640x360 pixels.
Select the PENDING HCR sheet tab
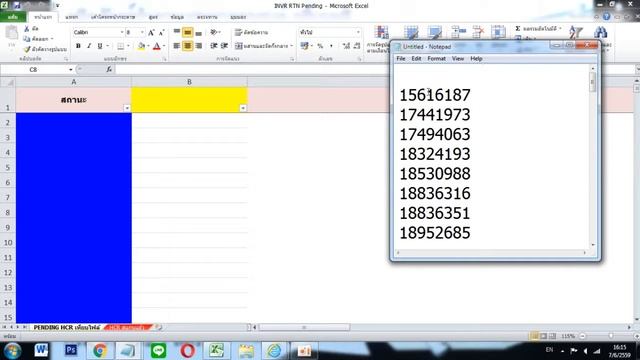(67, 327)
